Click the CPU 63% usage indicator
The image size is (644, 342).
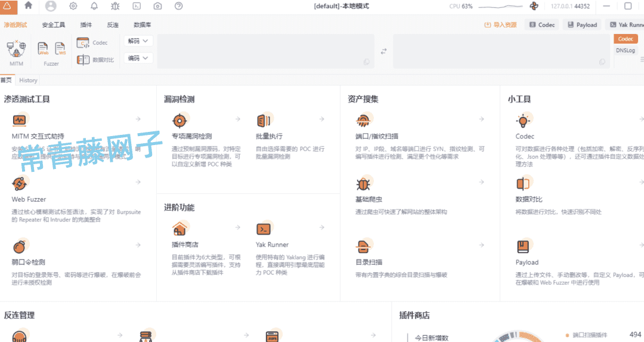coord(461,6)
